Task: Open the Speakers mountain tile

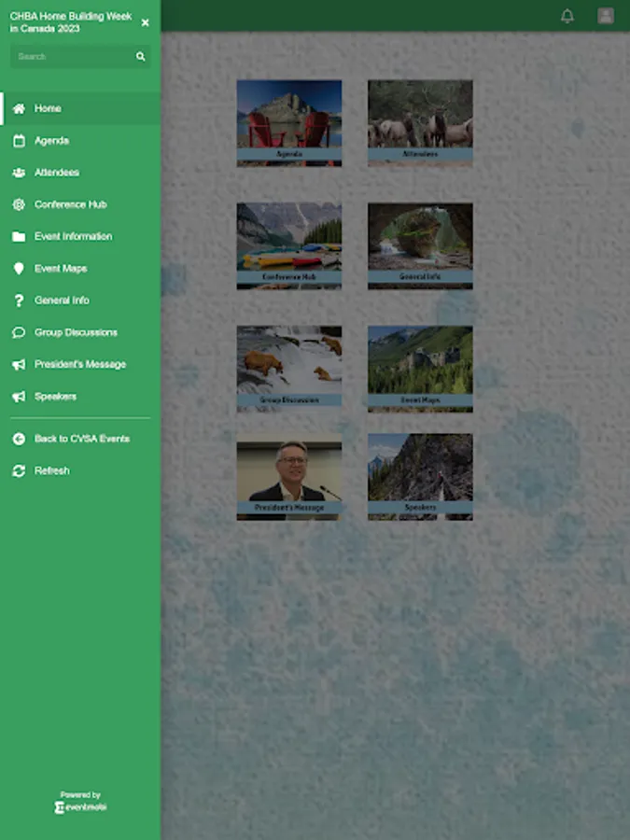Action: pos(421,477)
